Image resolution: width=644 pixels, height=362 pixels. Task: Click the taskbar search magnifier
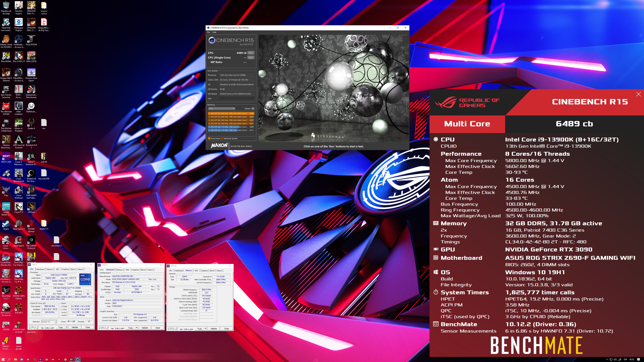tap(9, 359)
